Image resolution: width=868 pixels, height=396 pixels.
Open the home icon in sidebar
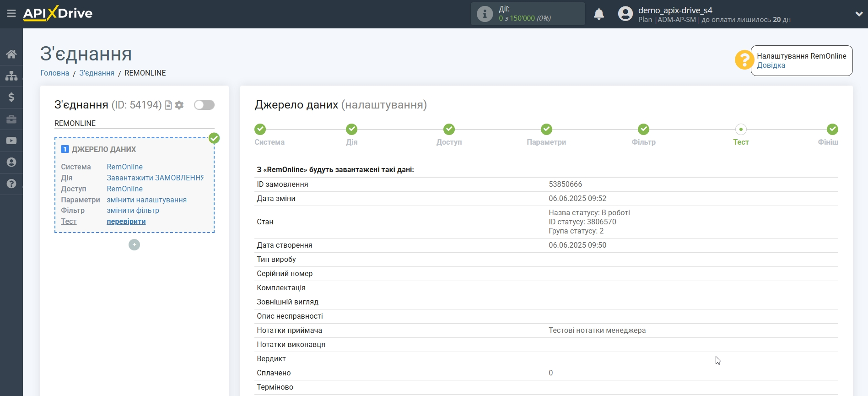point(11,54)
